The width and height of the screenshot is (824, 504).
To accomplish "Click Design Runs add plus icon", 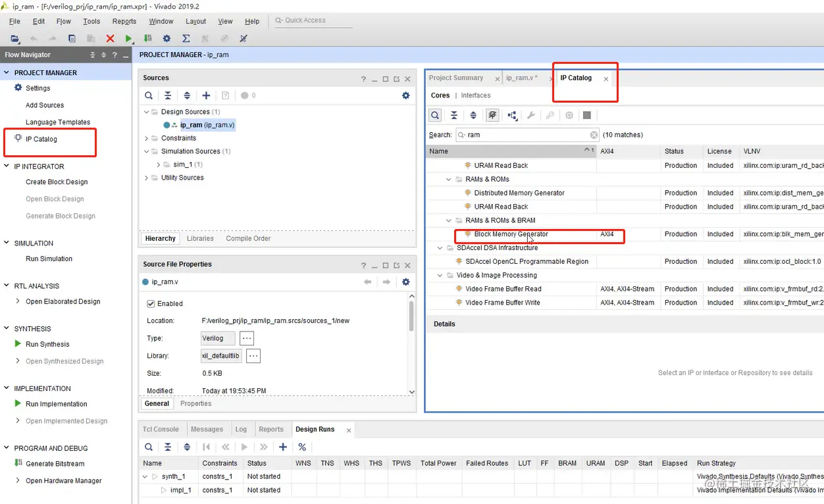I will [x=283, y=447].
